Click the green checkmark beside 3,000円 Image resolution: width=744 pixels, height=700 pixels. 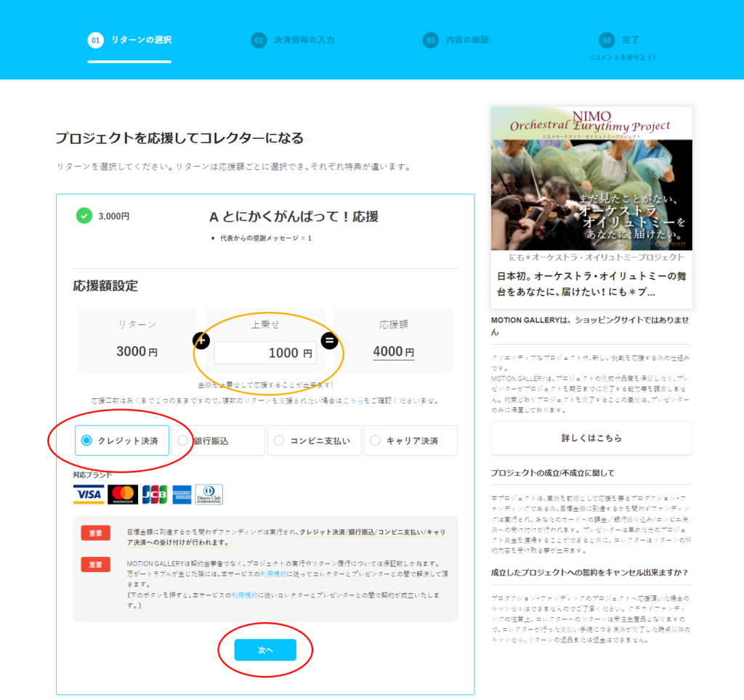tap(84, 216)
